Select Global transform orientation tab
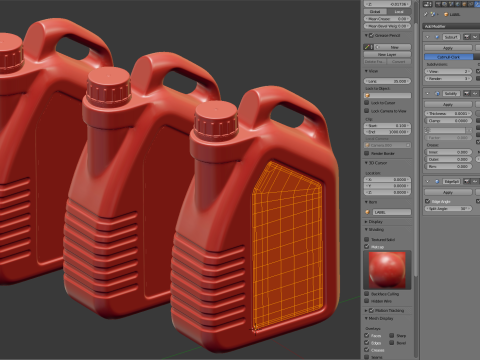Image resolution: width=480 pixels, height=360 pixels. [375, 11]
